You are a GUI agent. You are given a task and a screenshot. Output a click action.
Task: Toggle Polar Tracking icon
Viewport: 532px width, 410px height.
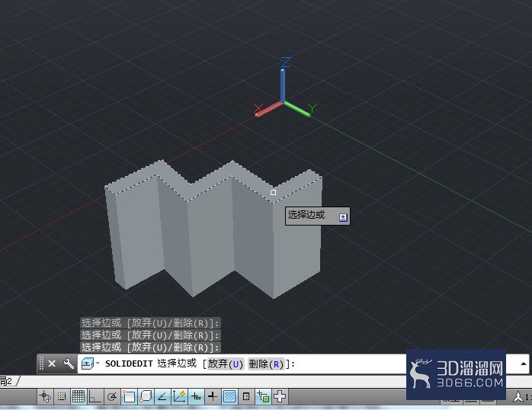click(x=112, y=396)
